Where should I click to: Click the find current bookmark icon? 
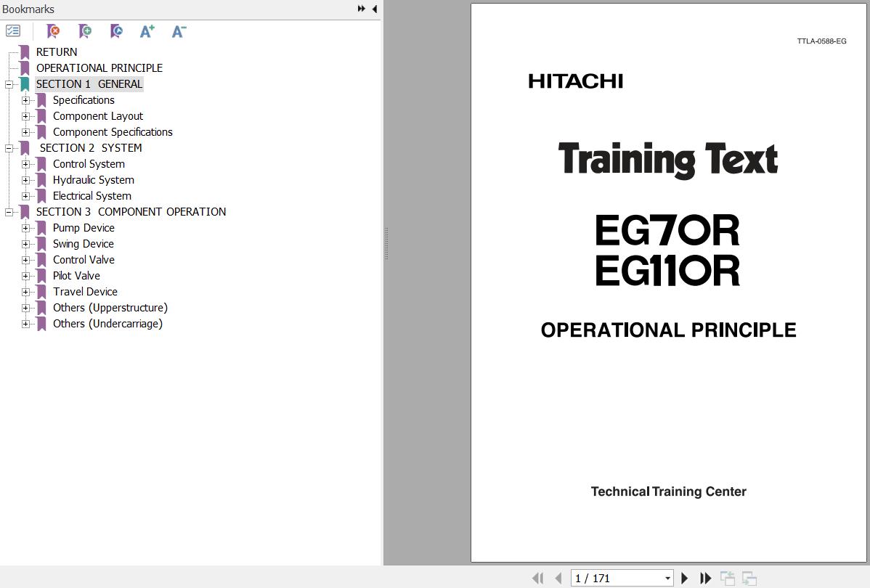point(116,31)
